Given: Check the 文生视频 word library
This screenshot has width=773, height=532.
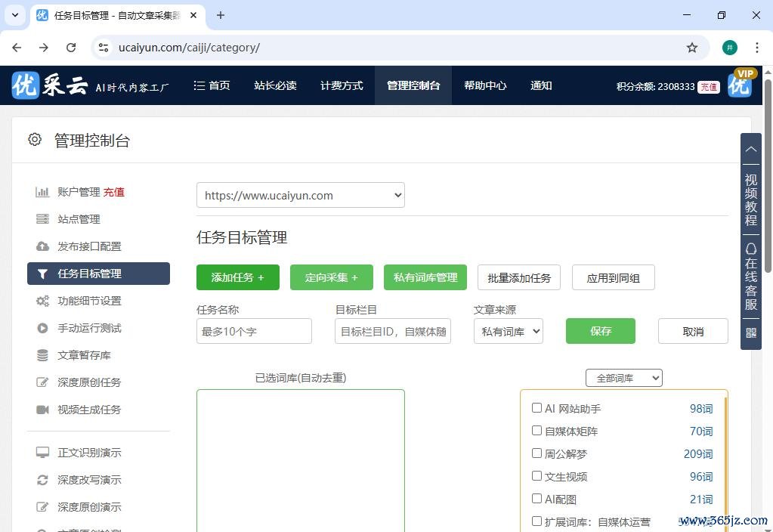Looking at the screenshot, I should pyautogui.click(x=536, y=476).
